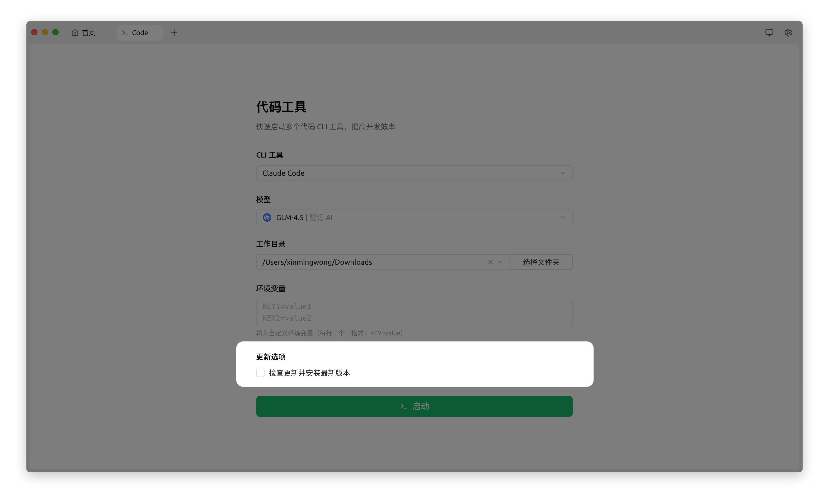Click the GLM-4.5 model logo icon
The height and width of the screenshot is (504, 829).
[267, 217]
